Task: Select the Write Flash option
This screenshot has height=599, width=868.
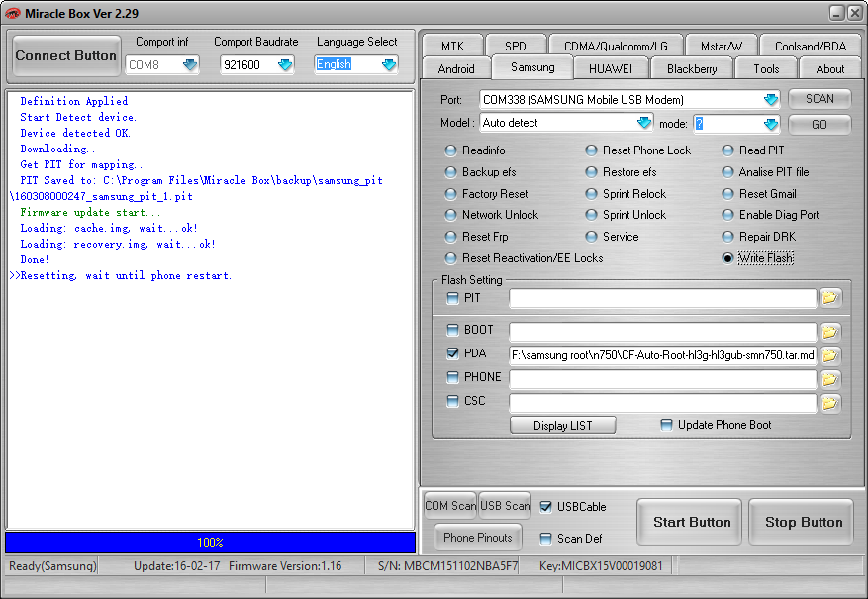Action: pos(727,258)
